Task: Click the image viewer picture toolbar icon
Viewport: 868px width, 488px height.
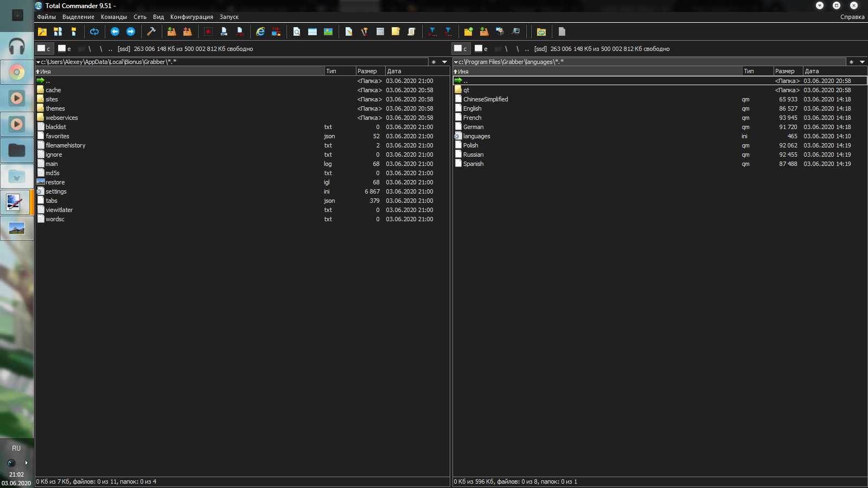Action: [328, 31]
